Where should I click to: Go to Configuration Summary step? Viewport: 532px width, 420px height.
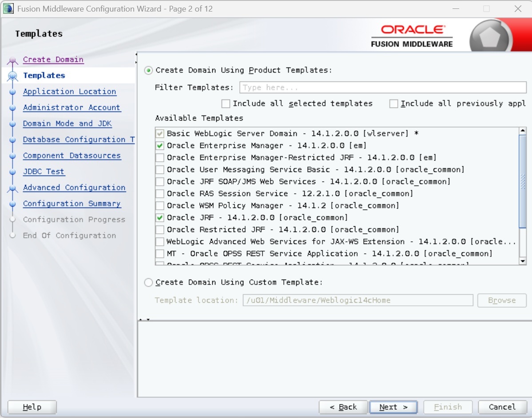pos(71,204)
